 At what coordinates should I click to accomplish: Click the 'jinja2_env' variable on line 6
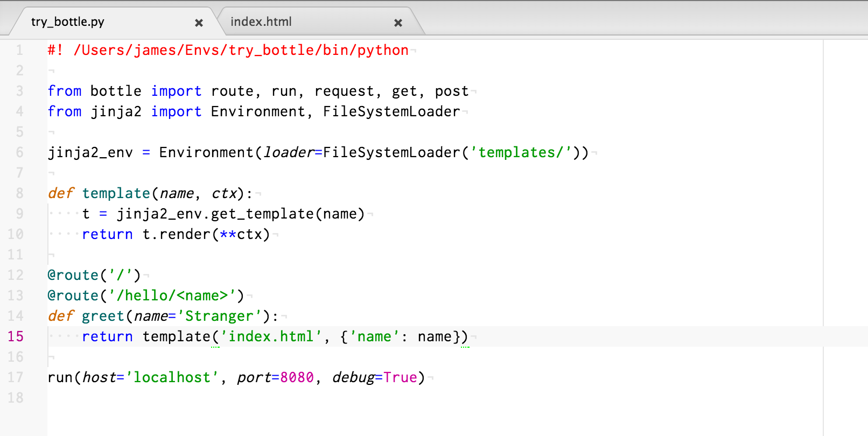tap(90, 152)
